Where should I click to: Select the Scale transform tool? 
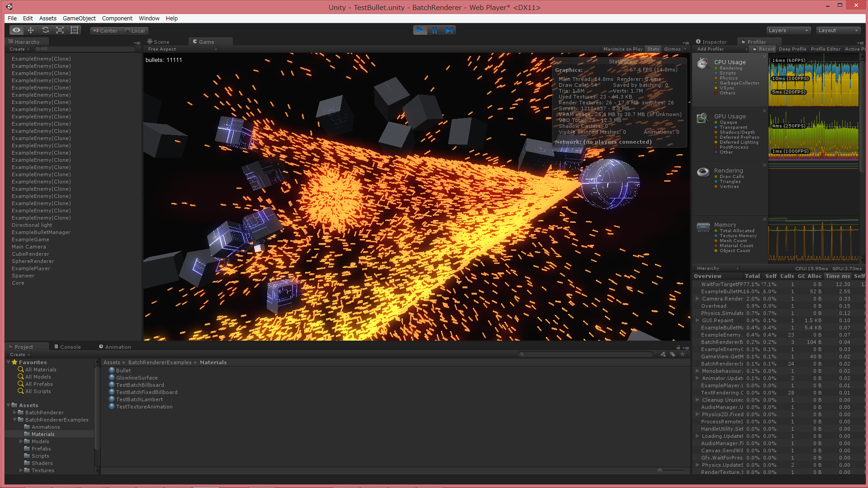(x=60, y=30)
